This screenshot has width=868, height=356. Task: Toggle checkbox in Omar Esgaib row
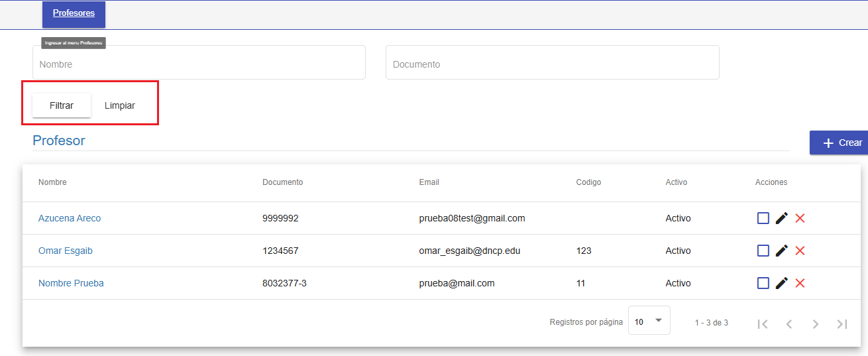(763, 251)
